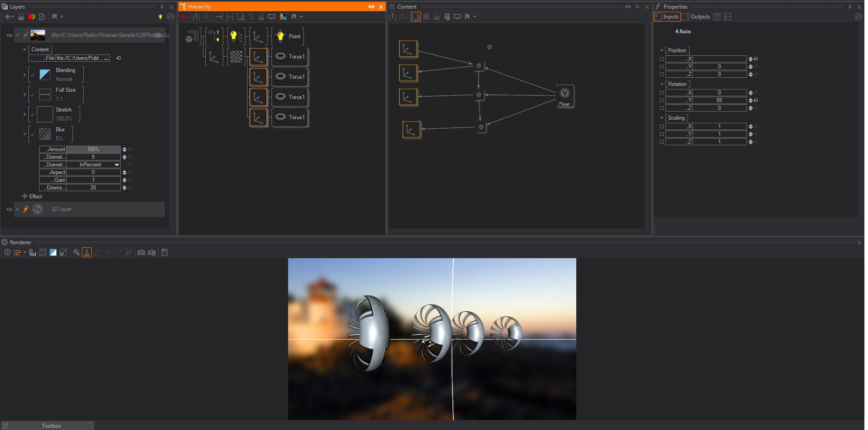
Task: Expand the 3D Layer row
Action: click(18, 209)
